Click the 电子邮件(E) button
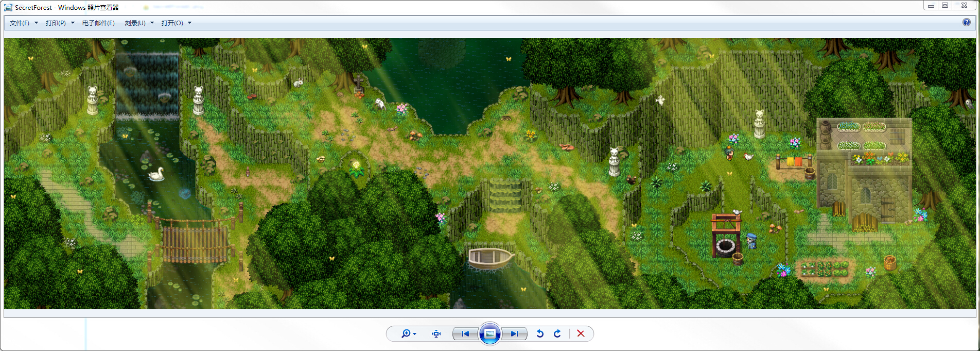The width and height of the screenshot is (980, 351). (98, 23)
